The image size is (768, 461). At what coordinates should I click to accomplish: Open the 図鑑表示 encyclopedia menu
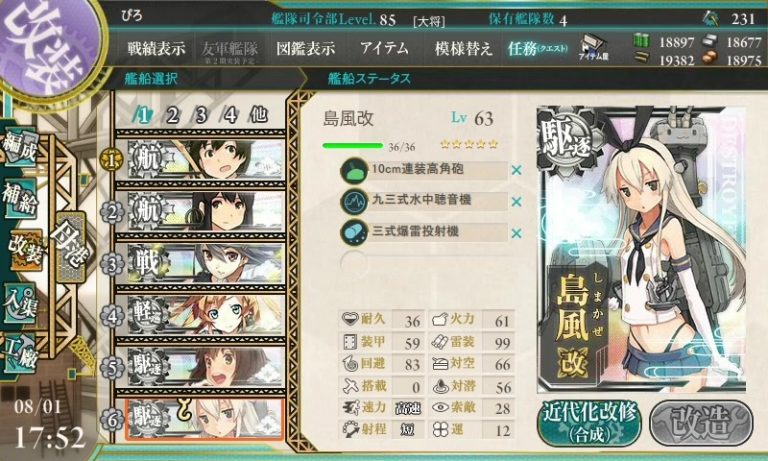pyautogui.click(x=306, y=49)
